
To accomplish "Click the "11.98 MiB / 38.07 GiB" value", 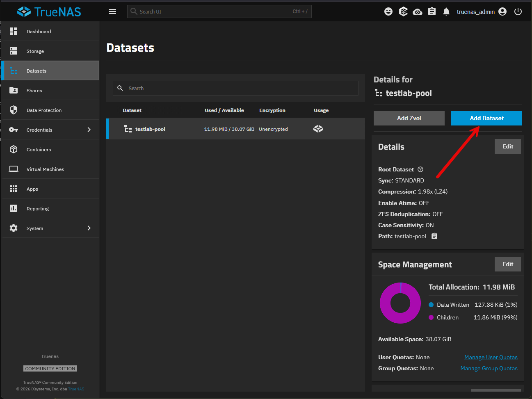I will (x=229, y=129).
